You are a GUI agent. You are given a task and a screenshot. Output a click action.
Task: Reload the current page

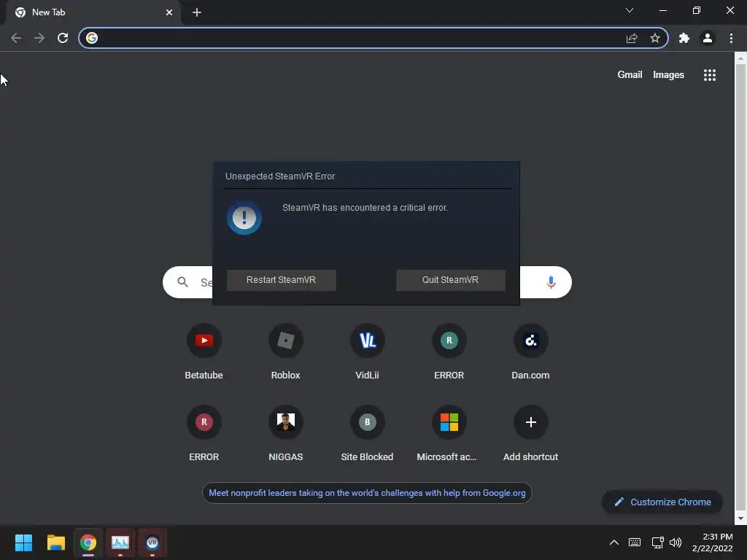coord(63,38)
